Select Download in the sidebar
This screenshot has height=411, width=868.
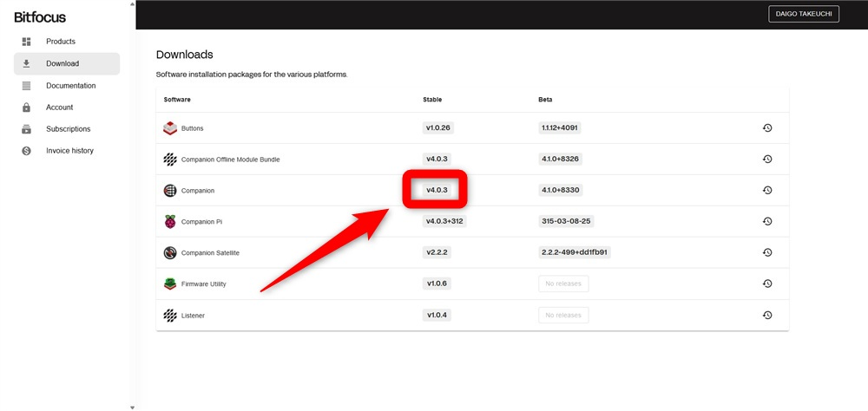coord(67,63)
